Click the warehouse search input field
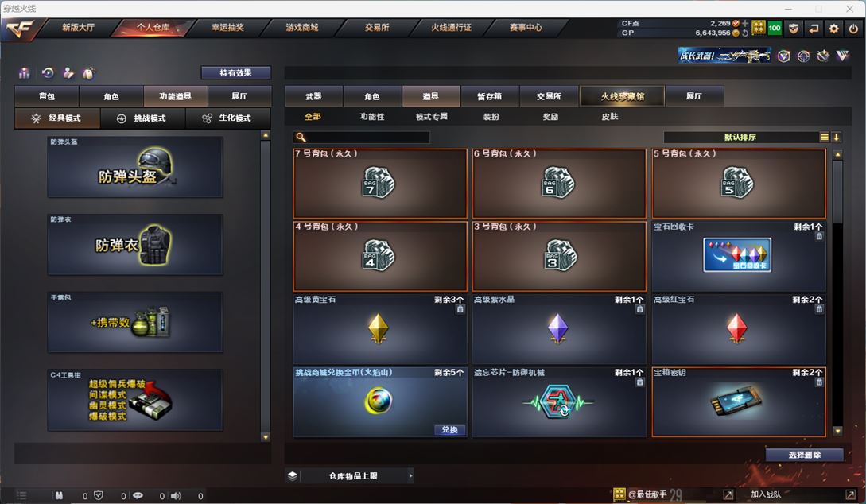The image size is (866, 504). [x=361, y=137]
